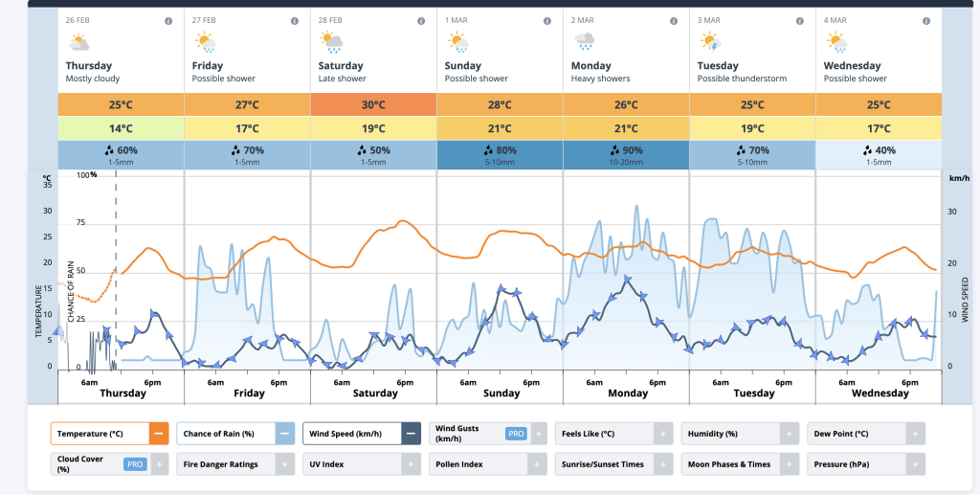Image resolution: width=980 pixels, height=495 pixels.
Task: Select the Friday forecast column header
Action: pyautogui.click(x=247, y=66)
